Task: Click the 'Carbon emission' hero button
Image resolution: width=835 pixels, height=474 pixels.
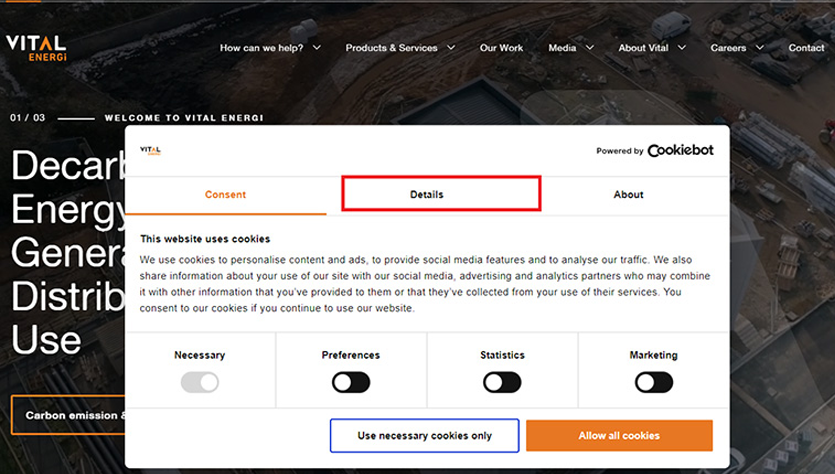Action: [x=68, y=415]
